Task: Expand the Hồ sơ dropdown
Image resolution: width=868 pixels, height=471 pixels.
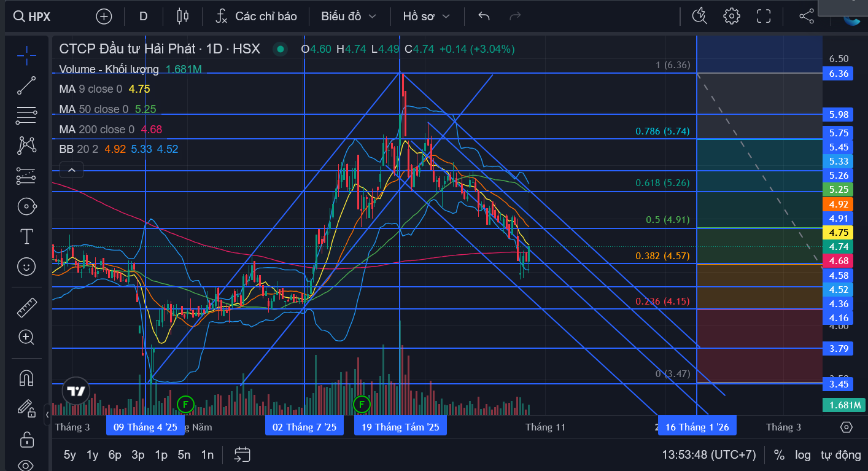Action: (426, 17)
